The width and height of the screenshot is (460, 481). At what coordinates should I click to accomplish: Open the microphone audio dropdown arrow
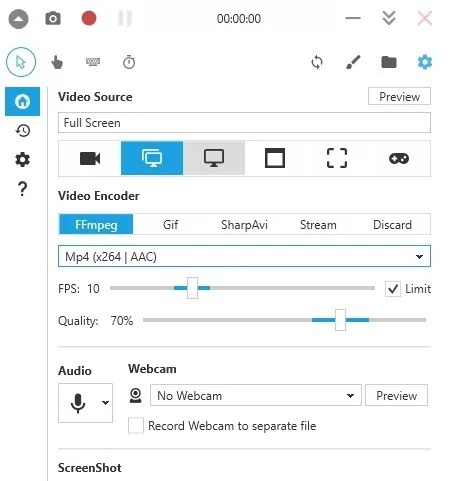tap(105, 403)
